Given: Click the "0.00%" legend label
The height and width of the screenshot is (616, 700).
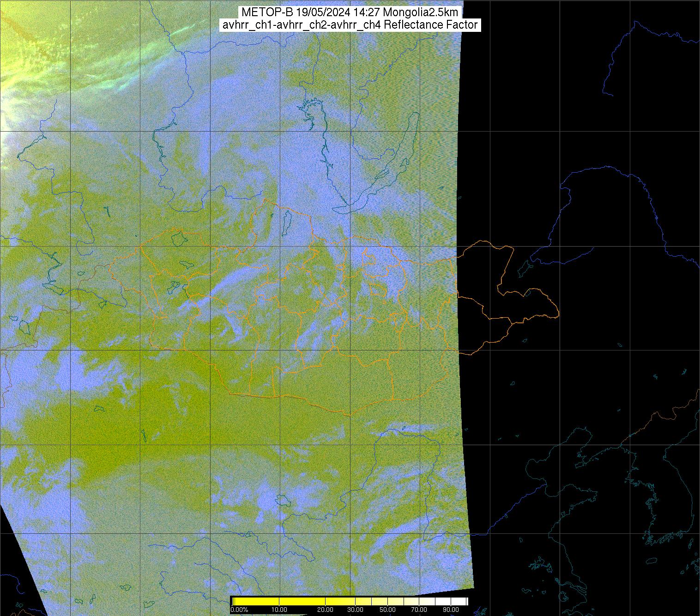Looking at the screenshot, I should 239,610.
